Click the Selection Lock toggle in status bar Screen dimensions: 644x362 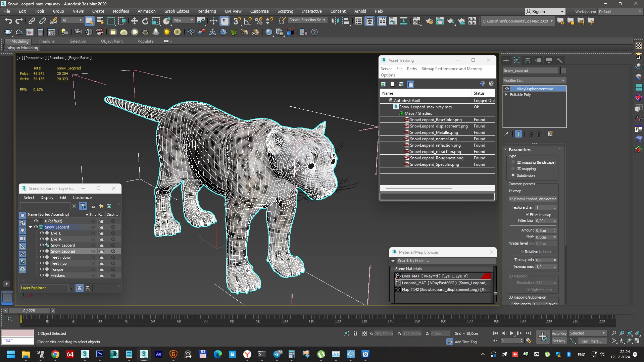355,333
